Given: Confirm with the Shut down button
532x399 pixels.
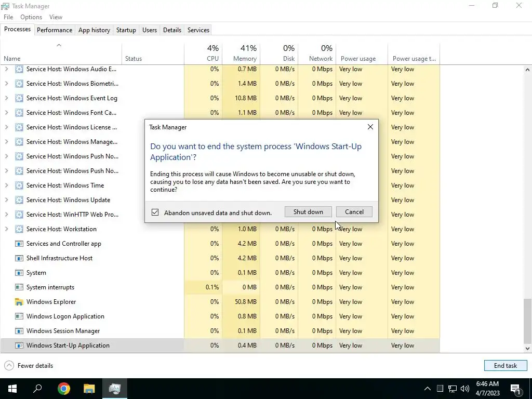Looking at the screenshot, I should [x=308, y=212].
